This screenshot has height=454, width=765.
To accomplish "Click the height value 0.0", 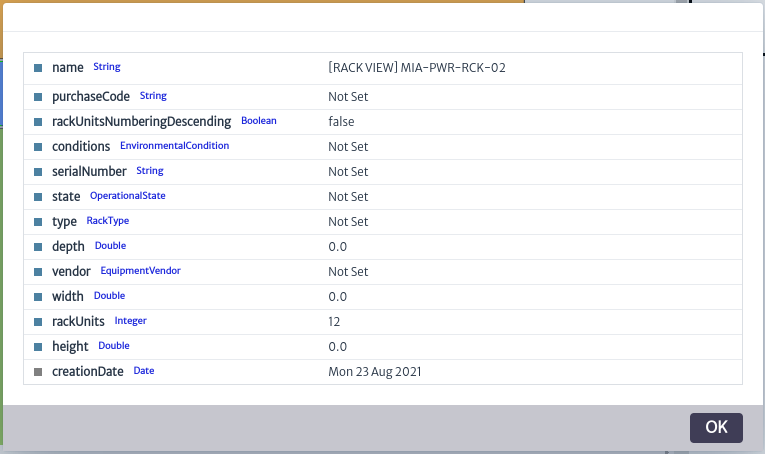I will click(x=338, y=347).
